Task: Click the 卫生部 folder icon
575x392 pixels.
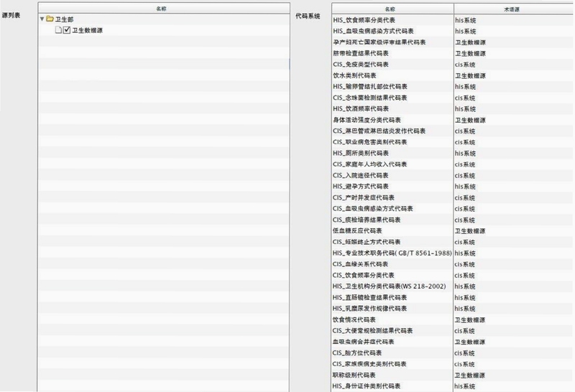Action: [50, 19]
